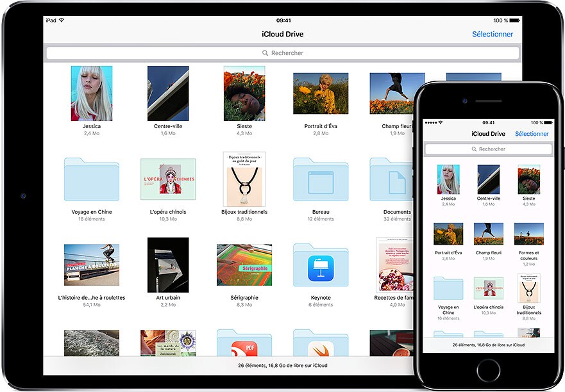Open Champ fleuri on iPhone
Viewport: 565px width, 392px height.
tap(489, 234)
